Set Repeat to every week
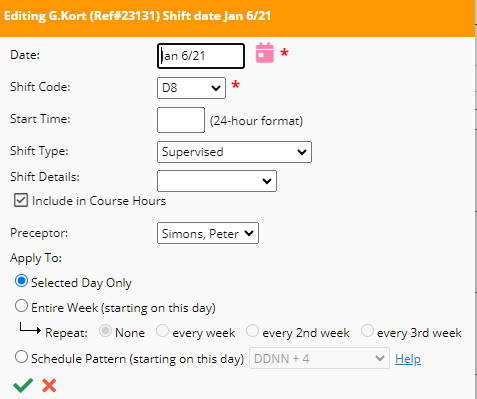Screen dimensions: 477x399 (x=162, y=331)
